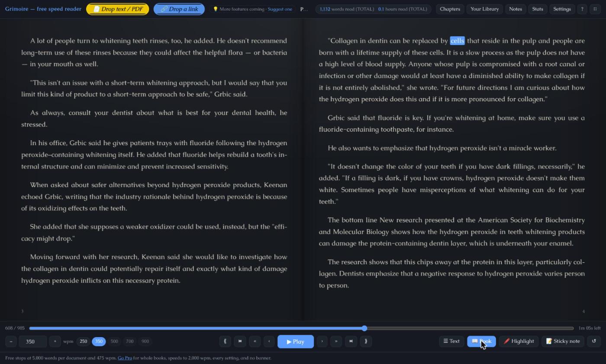Jump back with the double-bracket left icon
This screenshot has width=606, height=364.
click(x=225, y=341)
